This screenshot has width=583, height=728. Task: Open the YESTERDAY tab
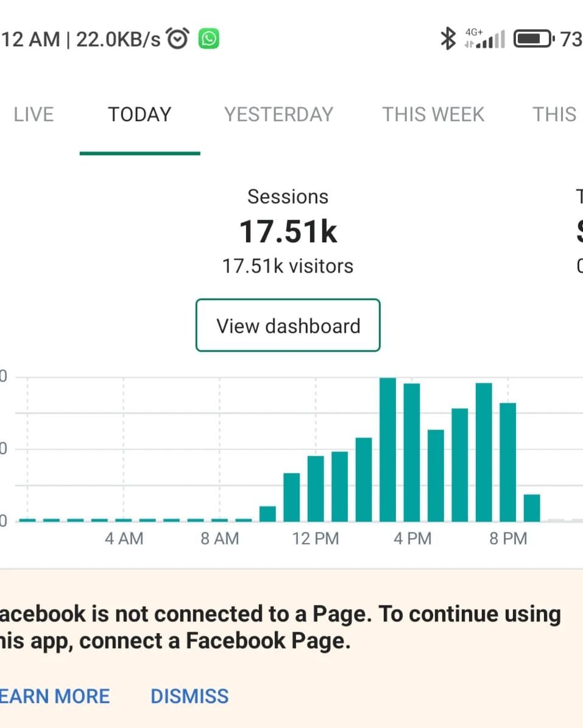278,114
